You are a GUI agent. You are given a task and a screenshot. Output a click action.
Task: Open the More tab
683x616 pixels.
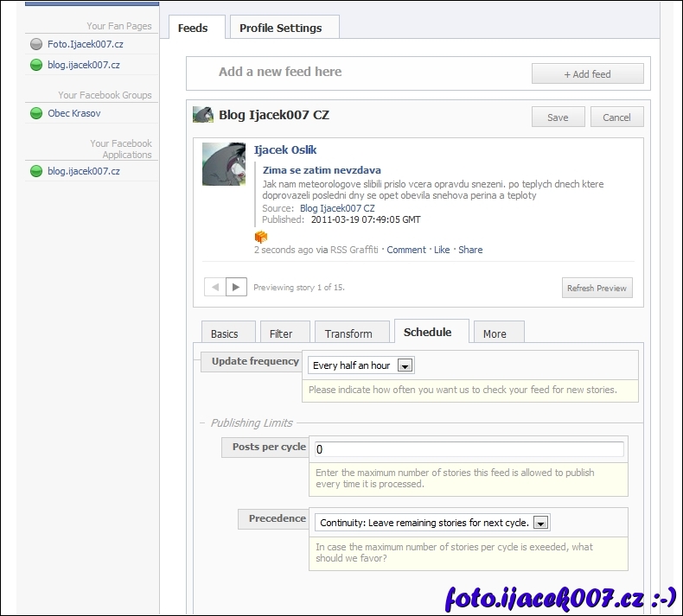(495, 333)
